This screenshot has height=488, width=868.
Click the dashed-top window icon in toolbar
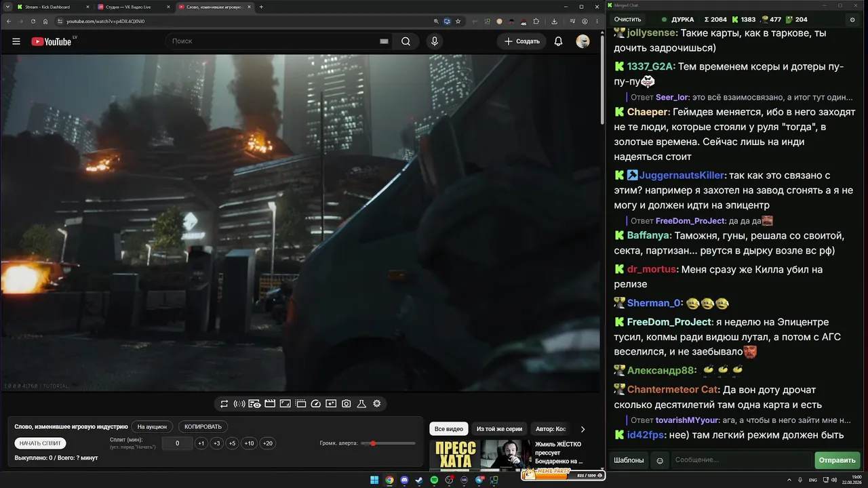click(300, 404)
